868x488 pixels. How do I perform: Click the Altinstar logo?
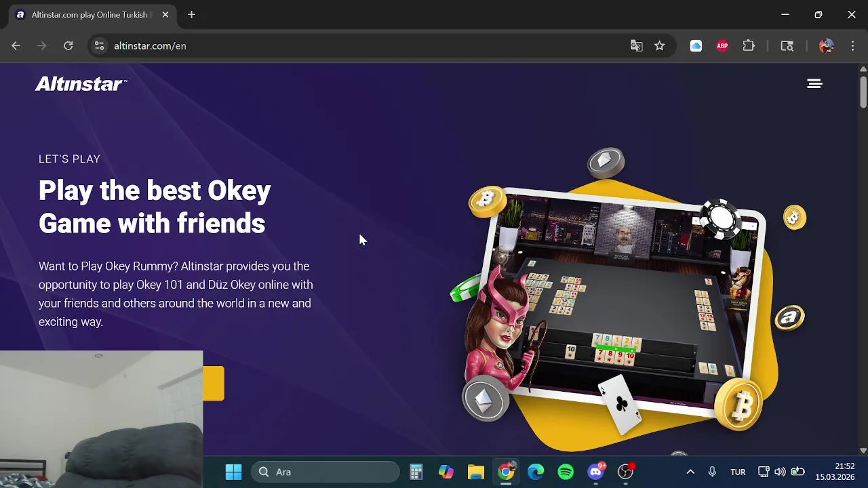coord(81,83)
